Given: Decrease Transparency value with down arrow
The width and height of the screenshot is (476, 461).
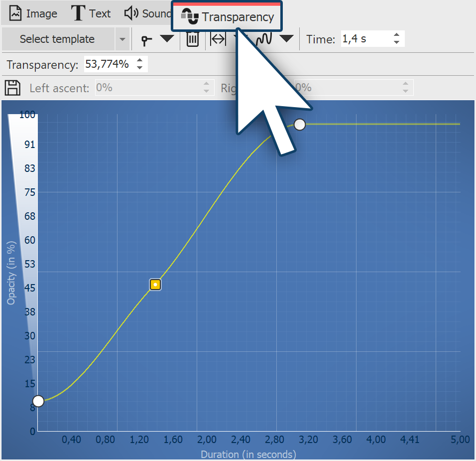Looking at the screenshot, I should coord(140,68).
